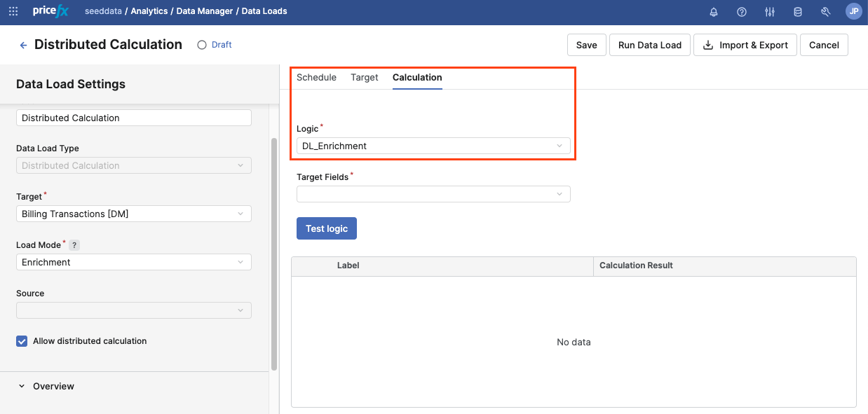
Task: Open the help question mark icon
Action: pyautogui.click(x=742, y=12)
